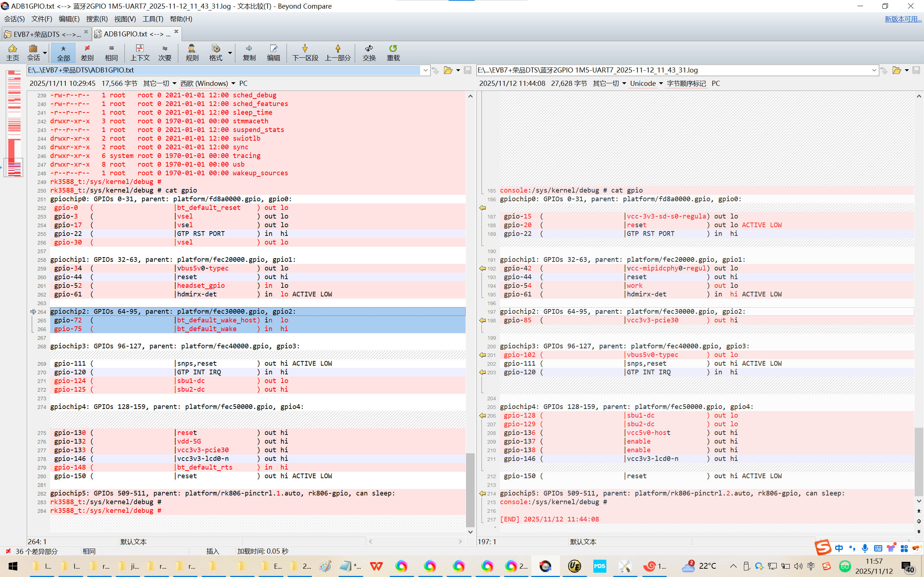This screenshot has width=924, height=577.
Task: Toggle Show Same (相同) filter
Action: tap(111, 52)
